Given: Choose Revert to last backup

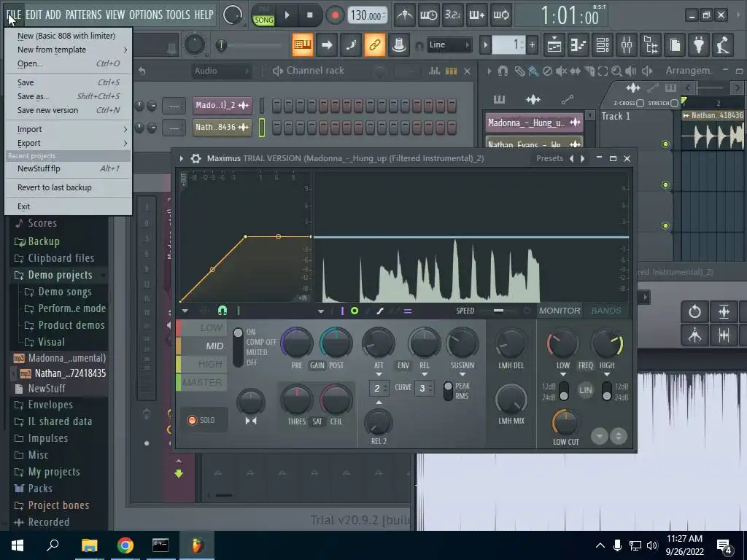Looking at the screenshot, I should (68, 187).
